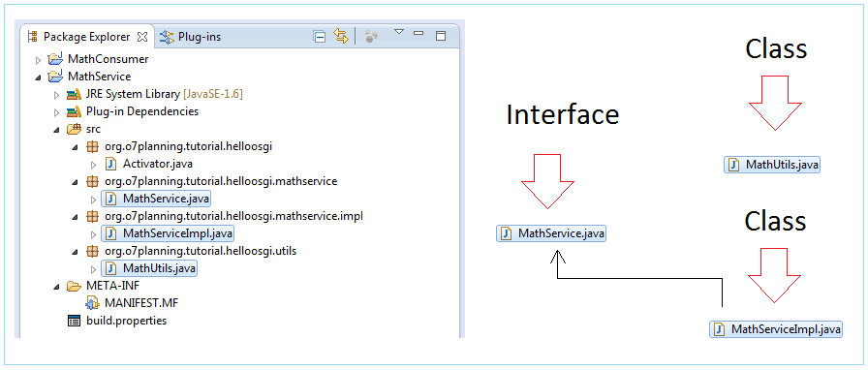Toggle Link with Editor icon

(x=340, y=37)
